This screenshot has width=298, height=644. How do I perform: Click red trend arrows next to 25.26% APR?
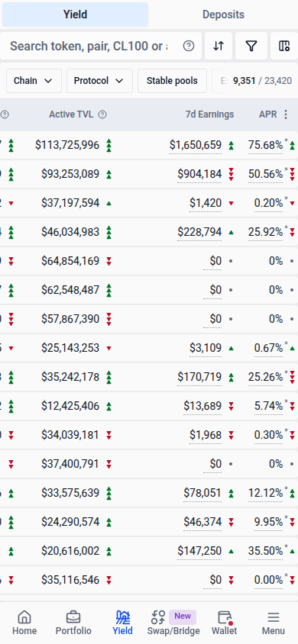pyautogui.click(x=292, y=377)
